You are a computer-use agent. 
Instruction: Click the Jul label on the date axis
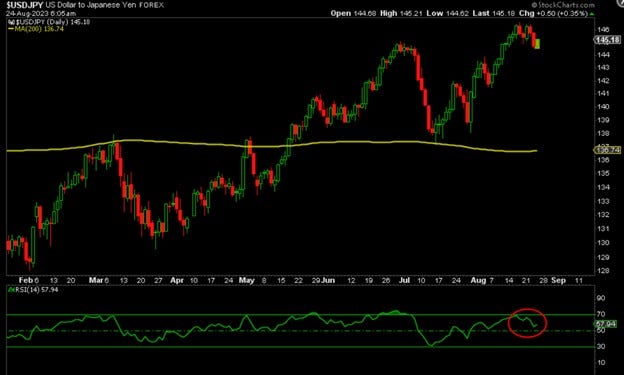pos(404,280)
